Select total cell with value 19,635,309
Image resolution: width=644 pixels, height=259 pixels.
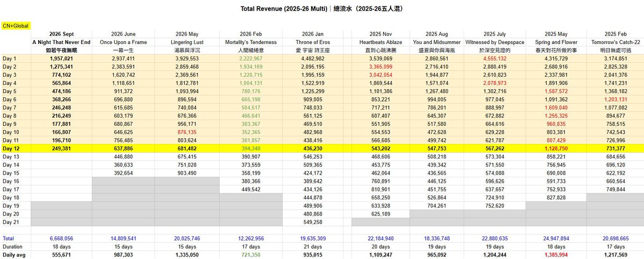(313, 239)
